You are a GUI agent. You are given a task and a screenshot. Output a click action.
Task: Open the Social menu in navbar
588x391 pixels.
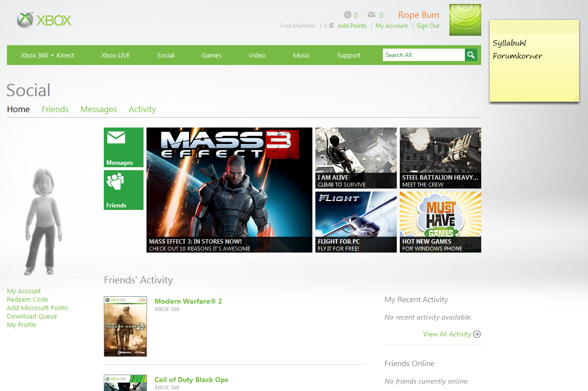pos(166,55)
